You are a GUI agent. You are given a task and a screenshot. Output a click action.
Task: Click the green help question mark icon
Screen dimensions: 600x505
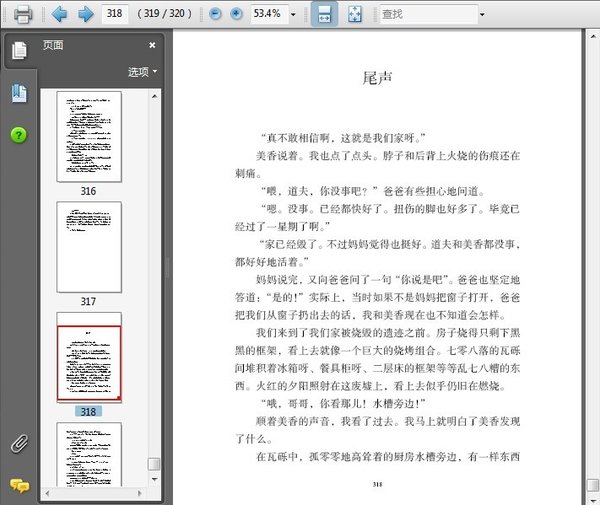click(x=19, y=134)
